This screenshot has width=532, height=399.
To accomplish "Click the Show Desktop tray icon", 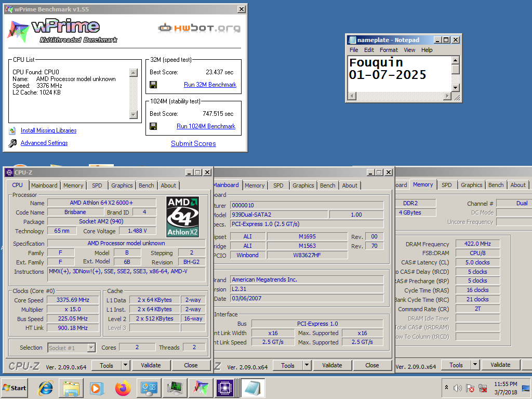I will pyautogui.click(x=526, y=388).
